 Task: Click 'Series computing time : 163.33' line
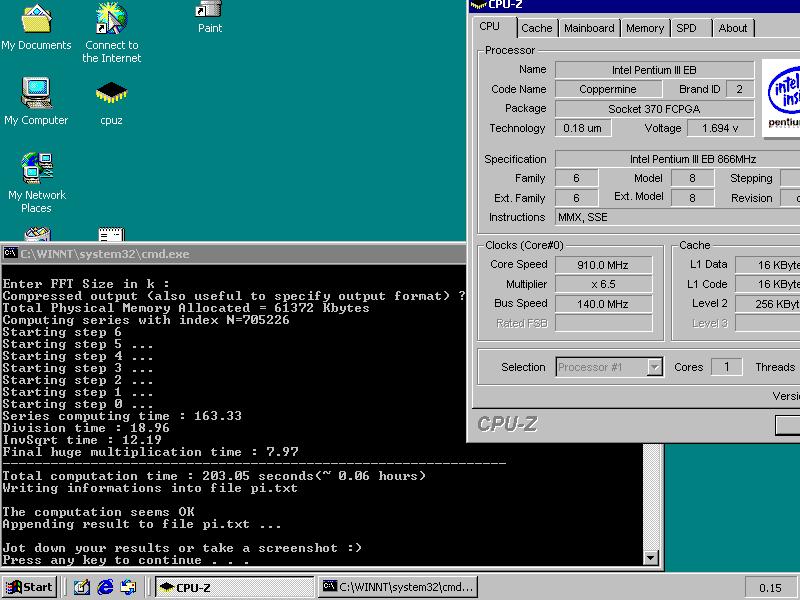(x=122, y=416)
